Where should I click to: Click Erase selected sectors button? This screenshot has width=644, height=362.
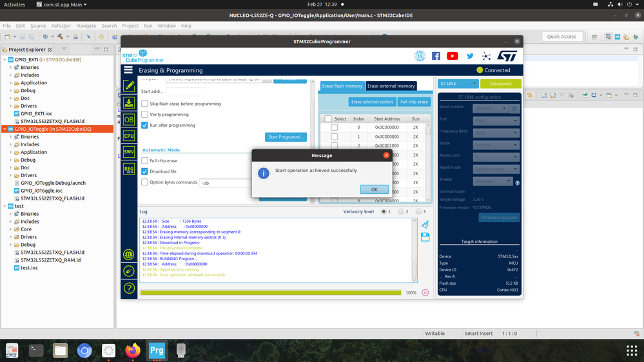click(x=372, y=102)
